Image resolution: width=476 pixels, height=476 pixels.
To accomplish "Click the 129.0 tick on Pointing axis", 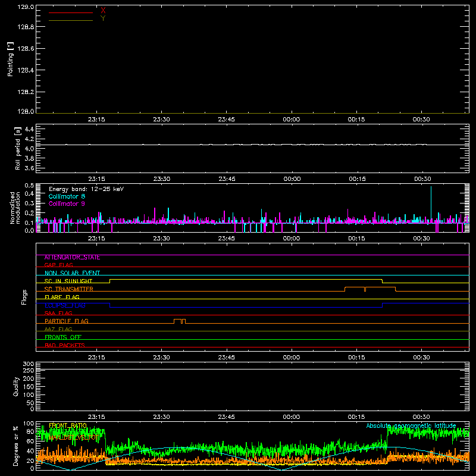I will click(x=26, y=7).
